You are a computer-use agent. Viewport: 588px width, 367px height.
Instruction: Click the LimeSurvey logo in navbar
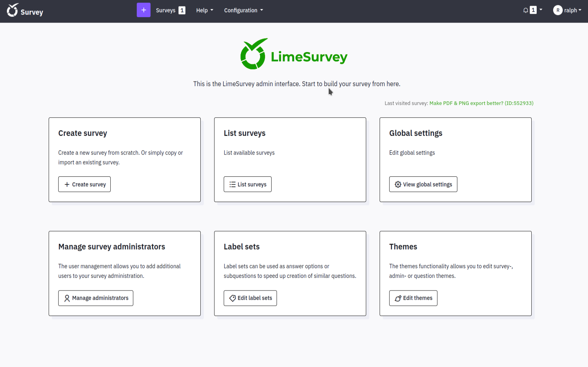pyautogui.click(x=25, y=10)
